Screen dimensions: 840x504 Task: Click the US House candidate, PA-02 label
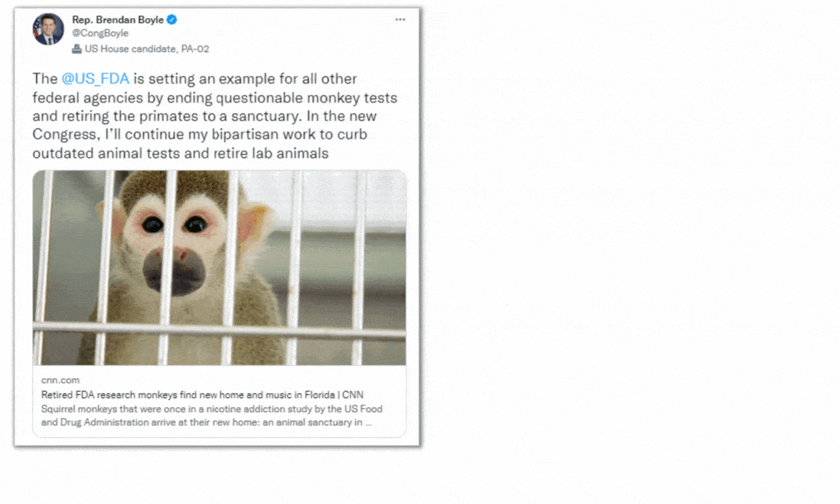(x=147, y=49)
